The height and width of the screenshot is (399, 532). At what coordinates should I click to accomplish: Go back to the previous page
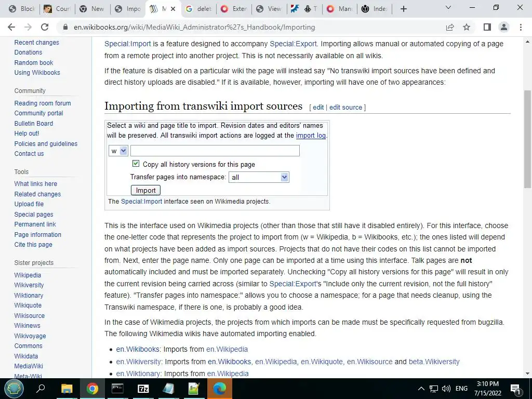pyautogui.click(x=11, y=27)
